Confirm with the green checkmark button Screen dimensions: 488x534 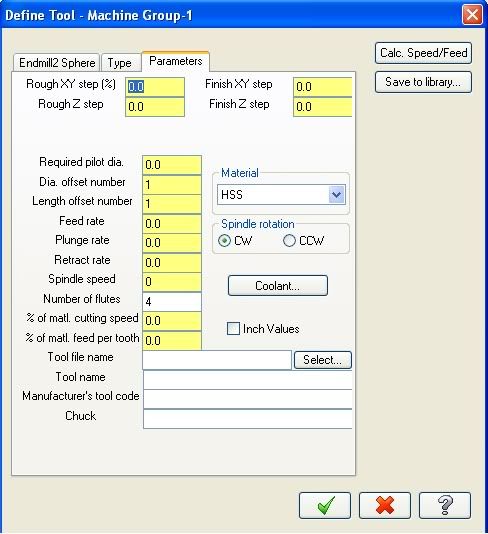coord(325,505)
